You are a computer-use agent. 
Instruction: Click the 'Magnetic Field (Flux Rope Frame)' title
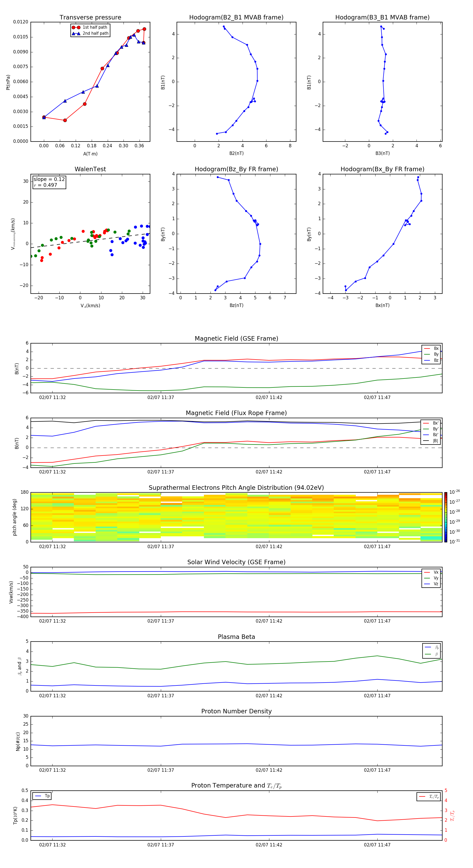(236, 413)
